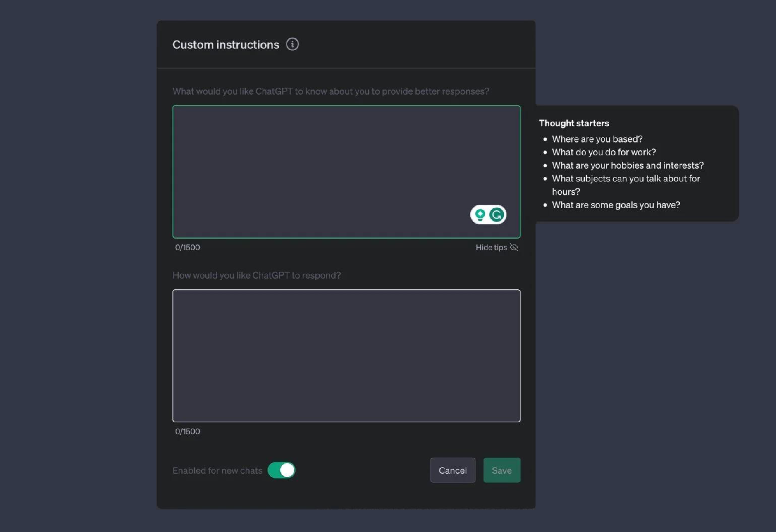
Task: Click the Custom instructions title
Action: click(226, 45)
